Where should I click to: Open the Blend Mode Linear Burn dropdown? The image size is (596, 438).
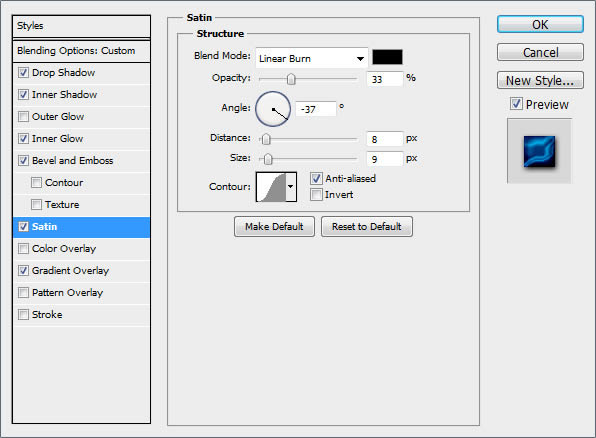pyautogui.click(x=312, y=58)
